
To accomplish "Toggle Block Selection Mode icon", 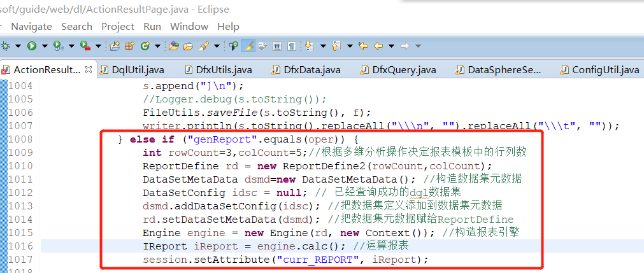I will [277, 46].
